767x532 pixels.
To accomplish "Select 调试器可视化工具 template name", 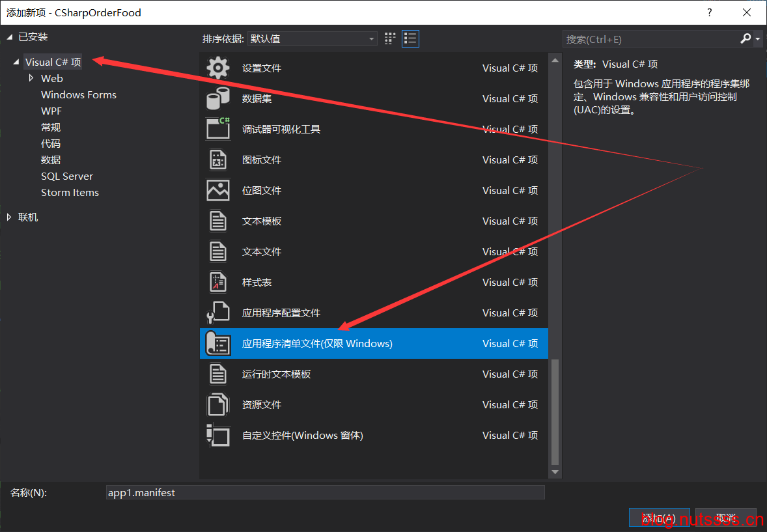I will point(281,129).
